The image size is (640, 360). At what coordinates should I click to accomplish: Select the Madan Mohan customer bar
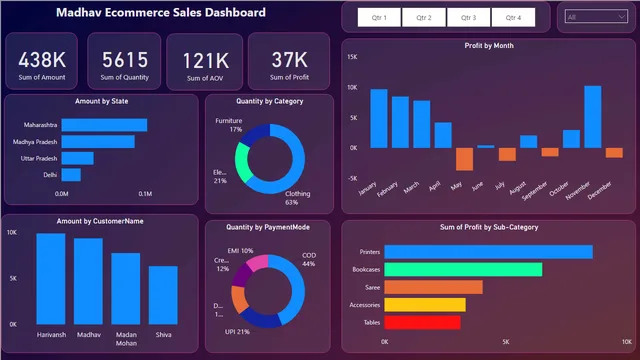point(126,289)
